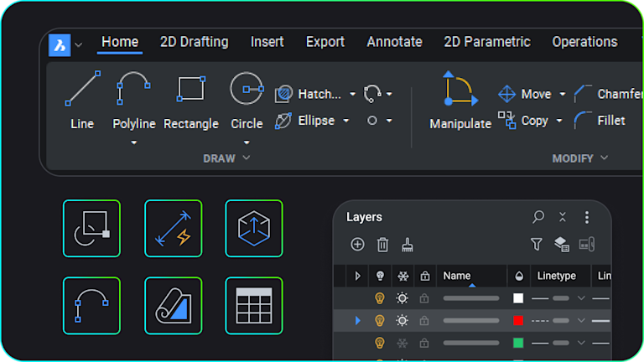The height and width of the screenshot is (362, 644).
Task: Click the arc tool icon beside Hatch
Action: click(x=372, y=94)
